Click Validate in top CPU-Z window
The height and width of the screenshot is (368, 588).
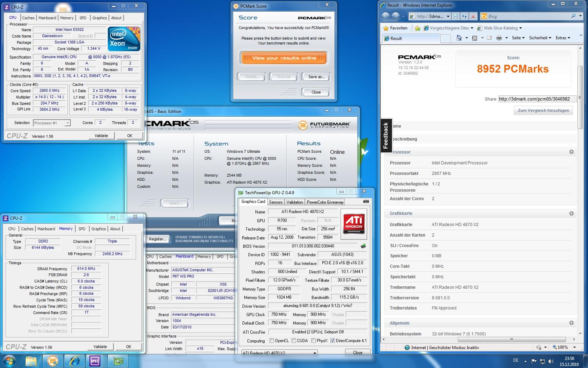click(x=101, y=136)
